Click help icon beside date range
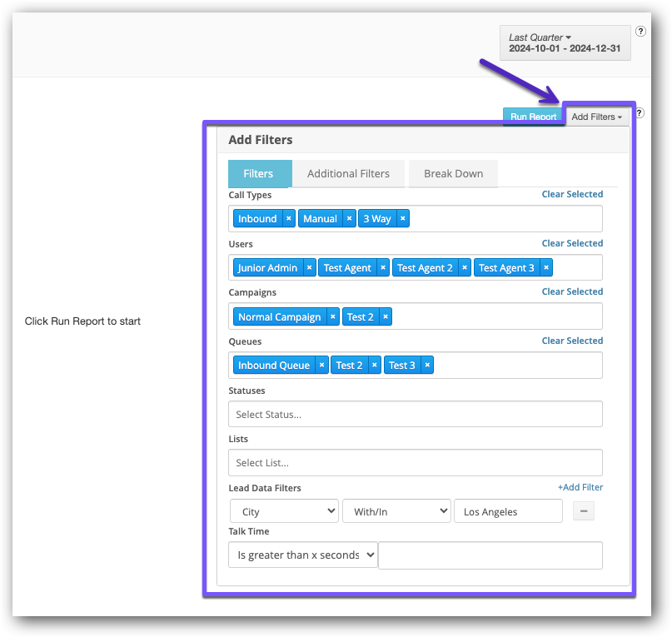Viewport: 672px width, 637px height. click(640, 32)
